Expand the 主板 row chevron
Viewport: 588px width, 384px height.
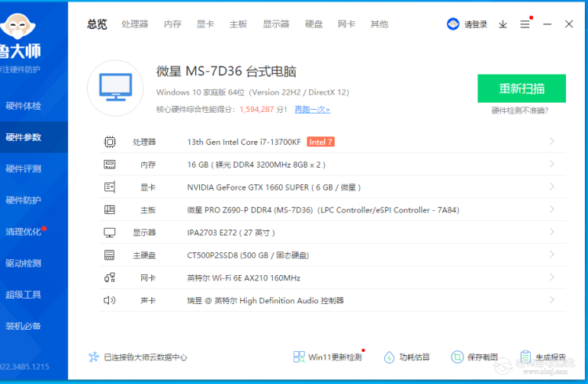click(x=552, y=209)
